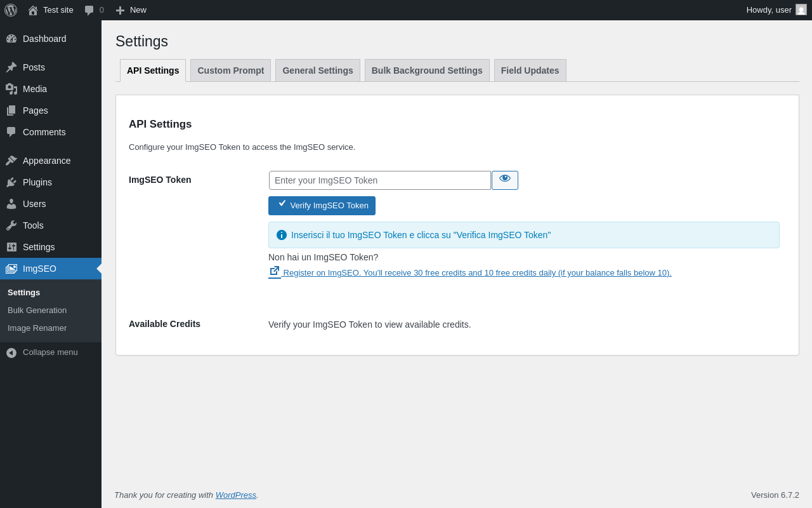Open the Bulk Background Settings tab
The height and width of the screenshot is (508, 812).
coord(427,70)
